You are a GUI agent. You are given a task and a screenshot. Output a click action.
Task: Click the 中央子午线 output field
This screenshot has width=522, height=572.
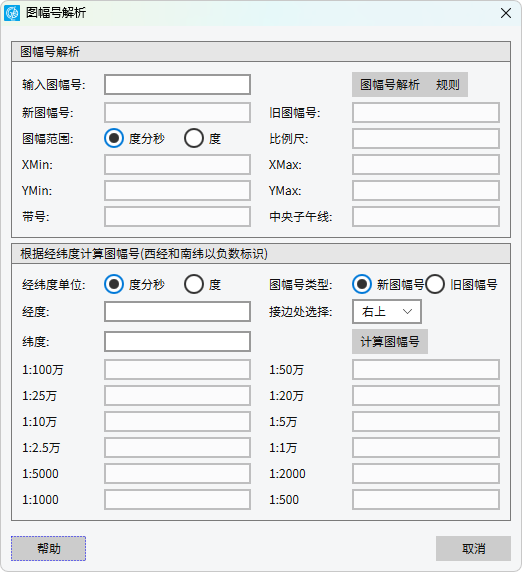point(426,217)
